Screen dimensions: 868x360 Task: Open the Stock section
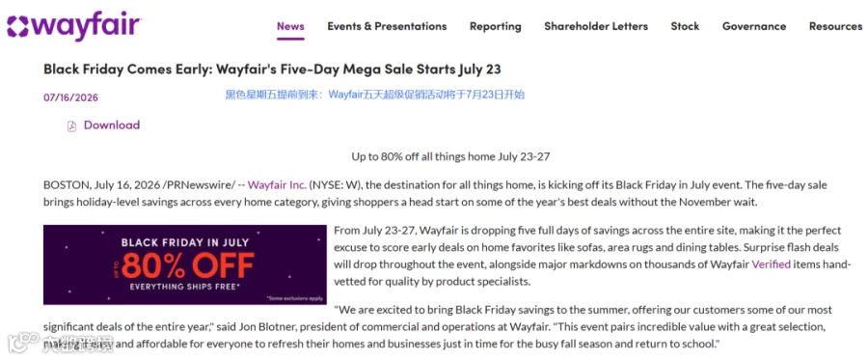pyautogui.click(x=686, y=26)
